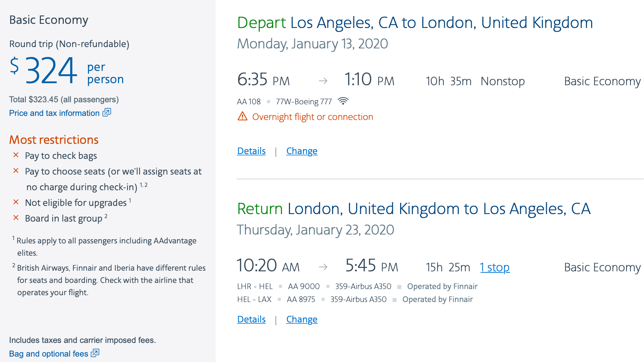Open the 1 stop link on return flight

(494, 268)
